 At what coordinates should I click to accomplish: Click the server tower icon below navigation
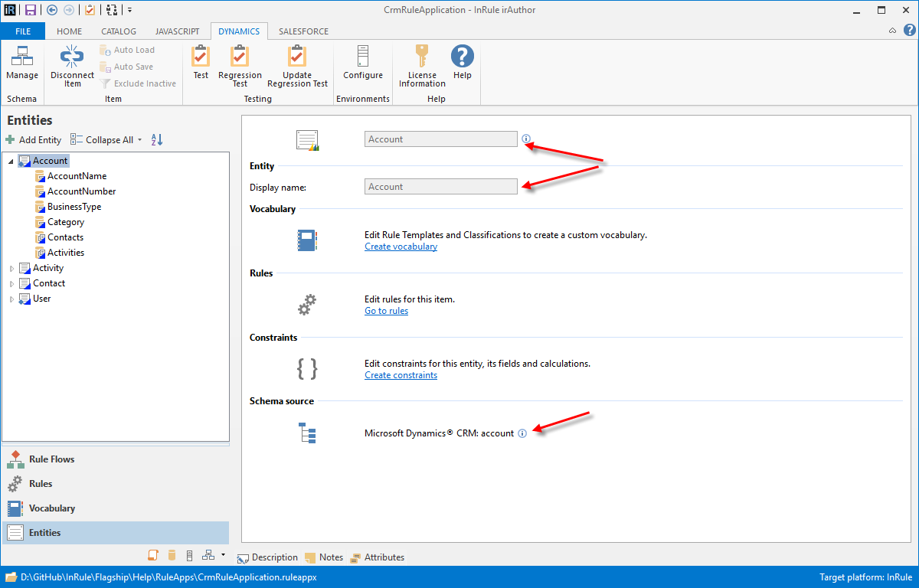189,555
